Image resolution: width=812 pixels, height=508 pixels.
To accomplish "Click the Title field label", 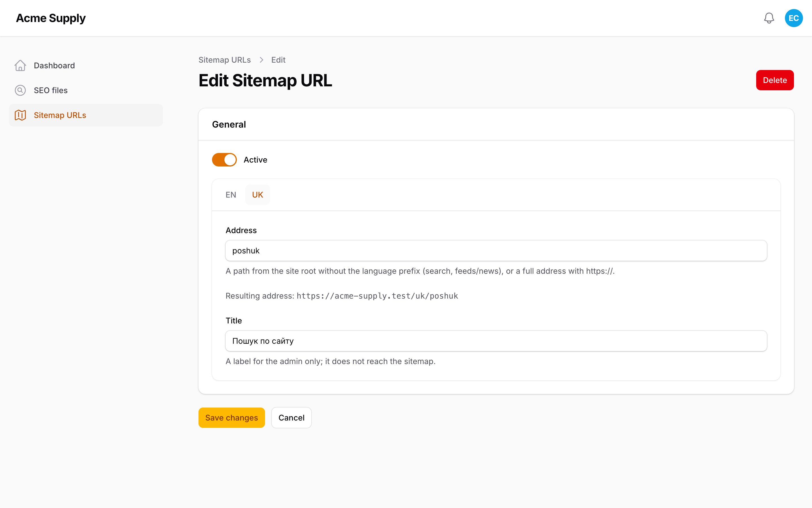I will tap(233, 321).
